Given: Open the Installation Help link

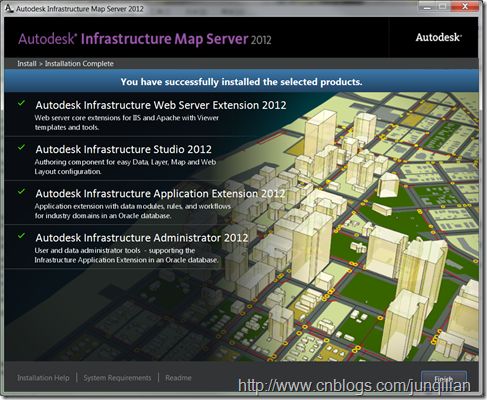Looking at the screenshot, I should [x=43, y=378].
